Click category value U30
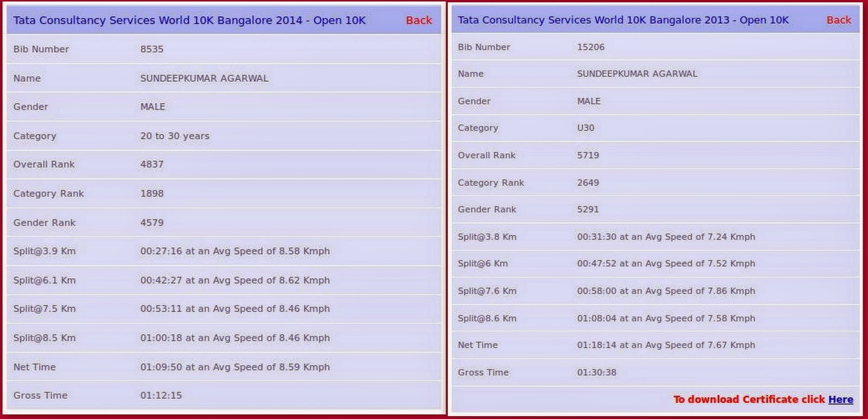868x419 pixels. [586, 128]
